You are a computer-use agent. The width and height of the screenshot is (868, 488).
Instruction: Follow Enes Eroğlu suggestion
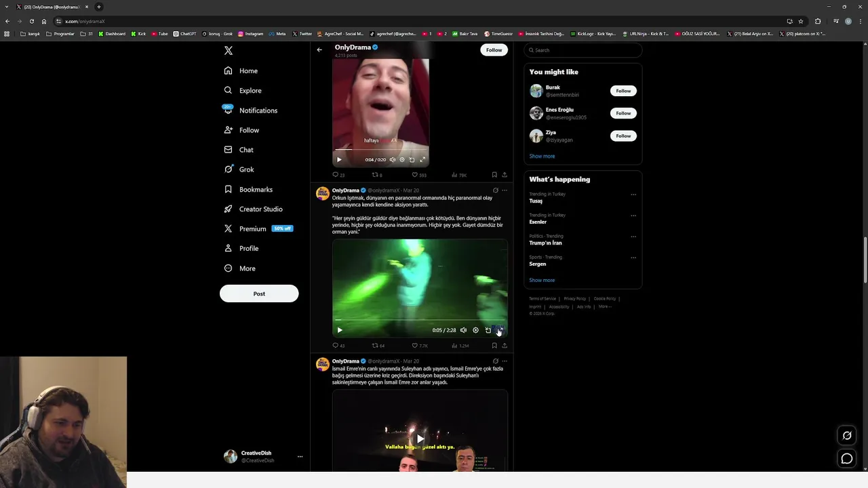[x=623, y=113]
